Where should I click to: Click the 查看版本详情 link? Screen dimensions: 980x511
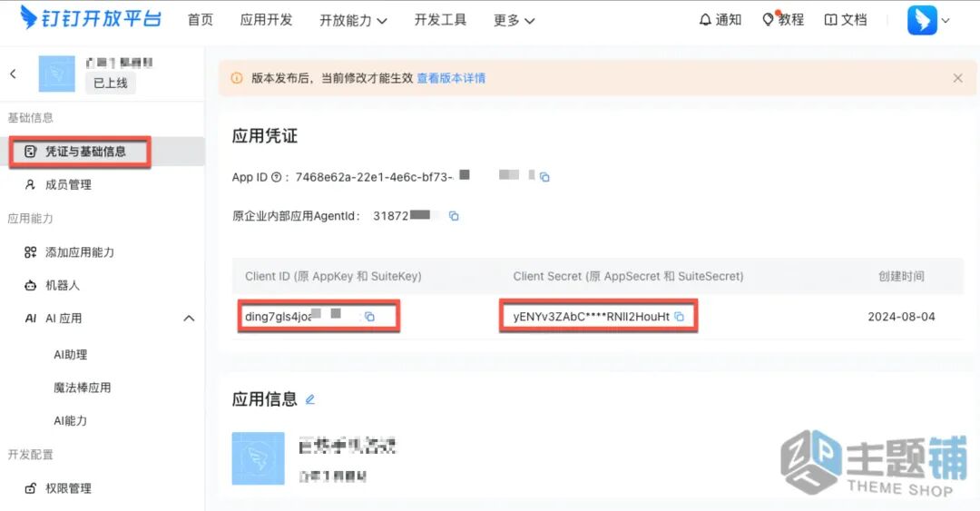pos(451,78)
